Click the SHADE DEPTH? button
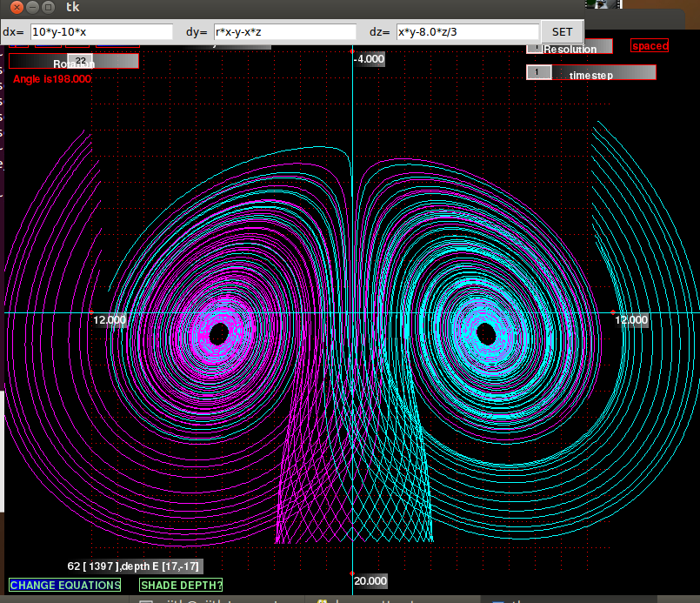700x603 pixels. click(180, 585)
